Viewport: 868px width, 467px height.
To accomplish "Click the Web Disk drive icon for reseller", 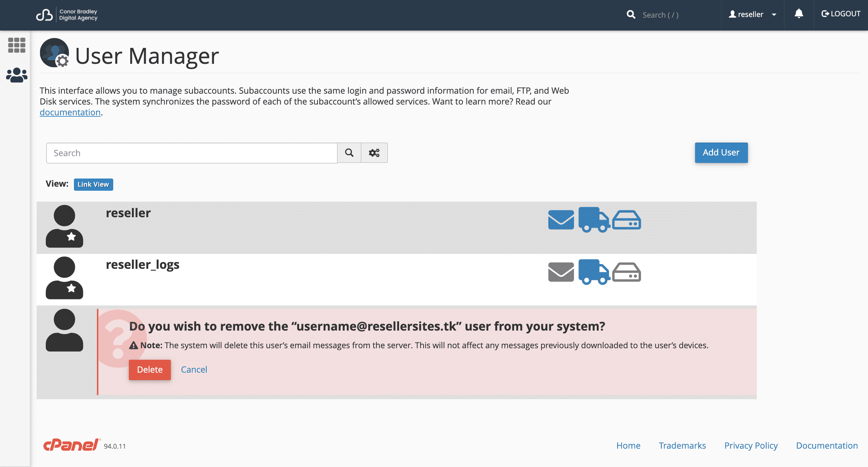I will 627,220.
